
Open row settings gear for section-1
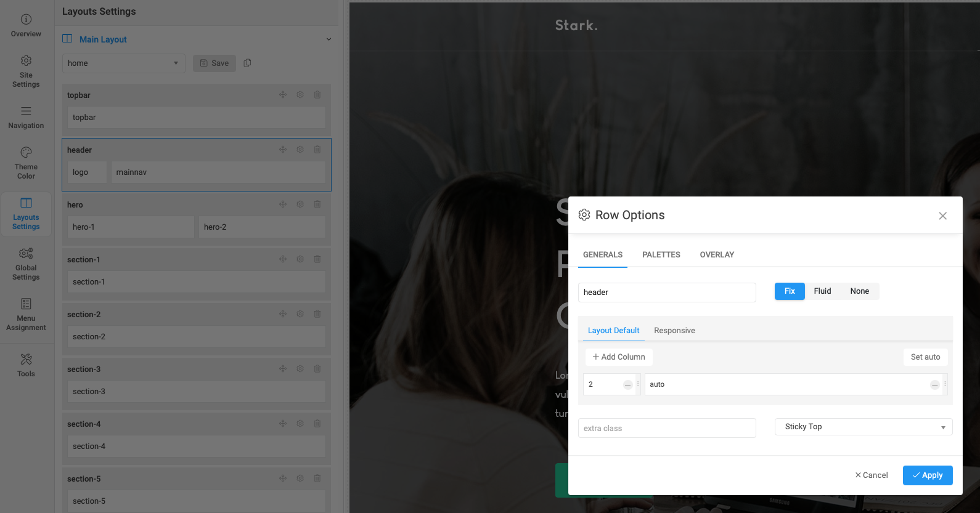click(300, 259)
